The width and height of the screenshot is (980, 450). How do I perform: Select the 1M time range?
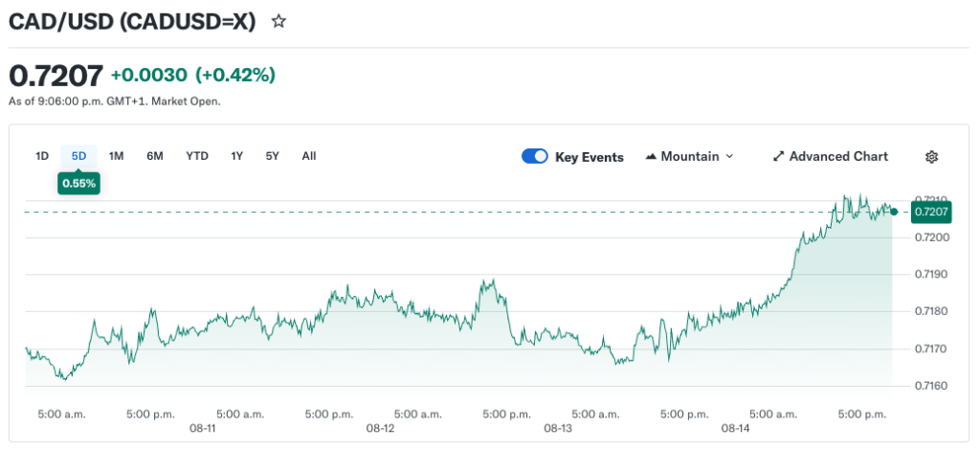click(116, 156)
